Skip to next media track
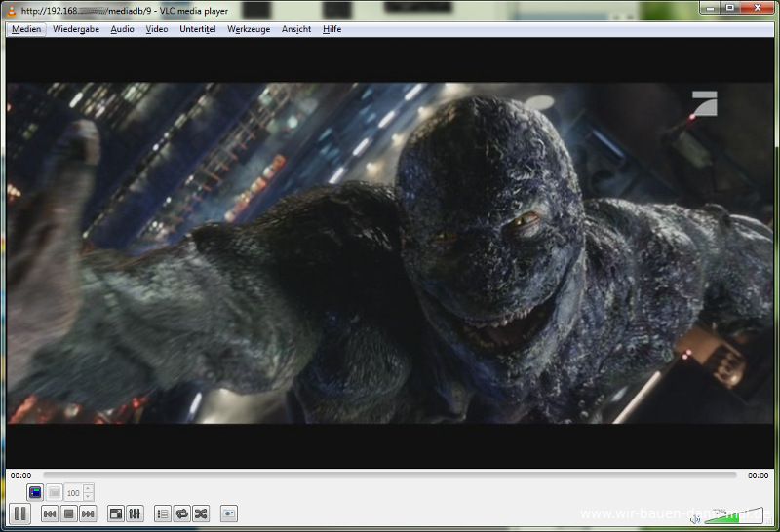 [88, 513]
